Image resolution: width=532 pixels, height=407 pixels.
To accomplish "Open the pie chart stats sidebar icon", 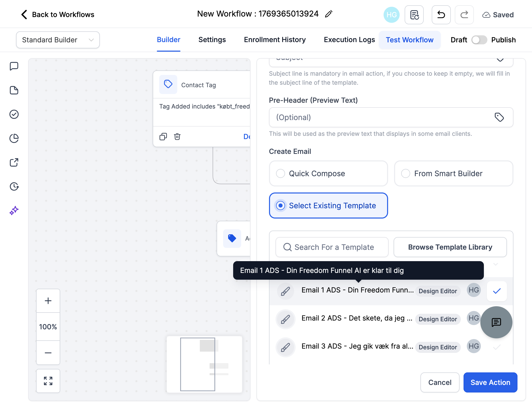I will [x=14, y=138].
